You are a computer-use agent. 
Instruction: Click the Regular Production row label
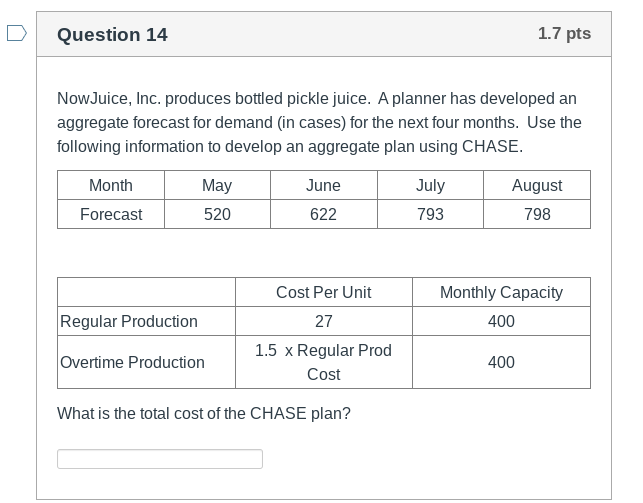tap(129, 321)
